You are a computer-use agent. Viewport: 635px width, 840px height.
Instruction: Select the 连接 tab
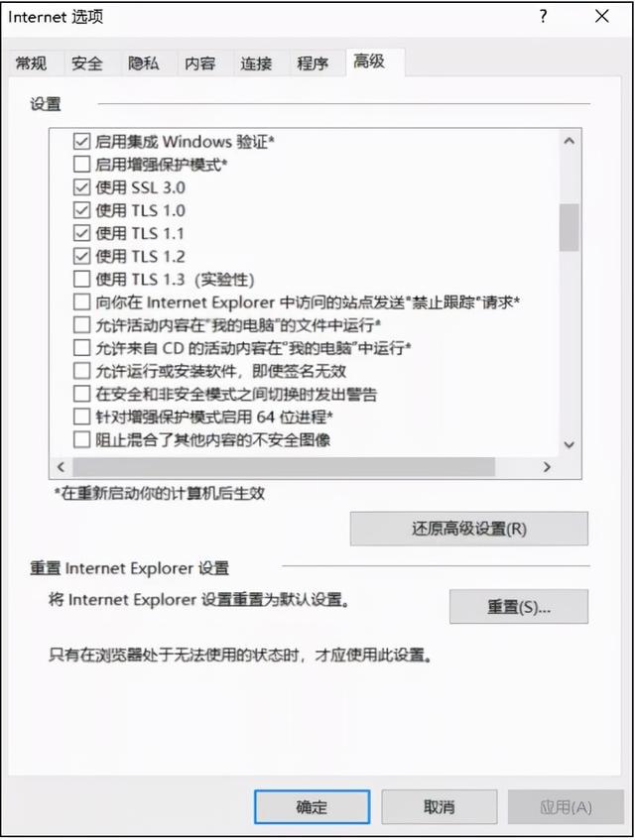pyautogui.click(x=256, y=63)
